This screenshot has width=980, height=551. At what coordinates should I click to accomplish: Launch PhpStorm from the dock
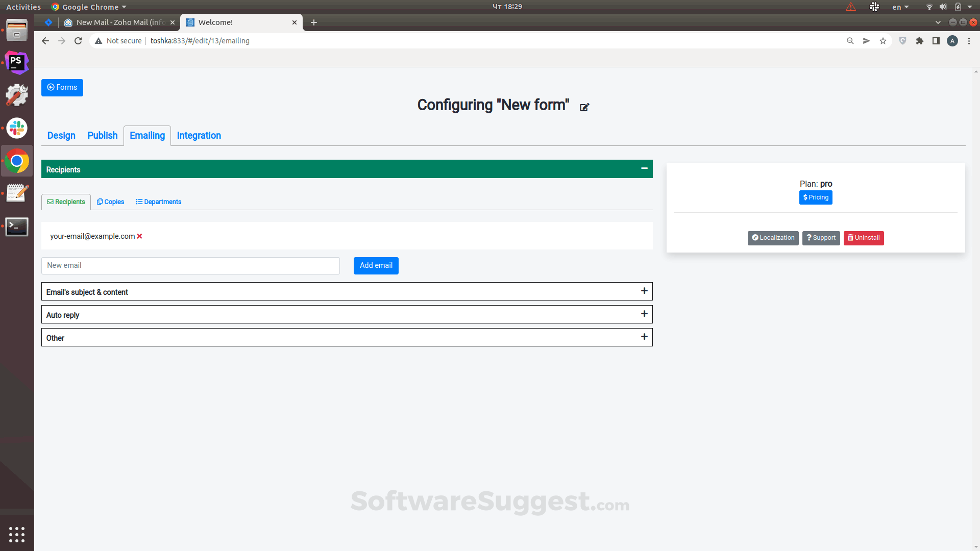17,62
